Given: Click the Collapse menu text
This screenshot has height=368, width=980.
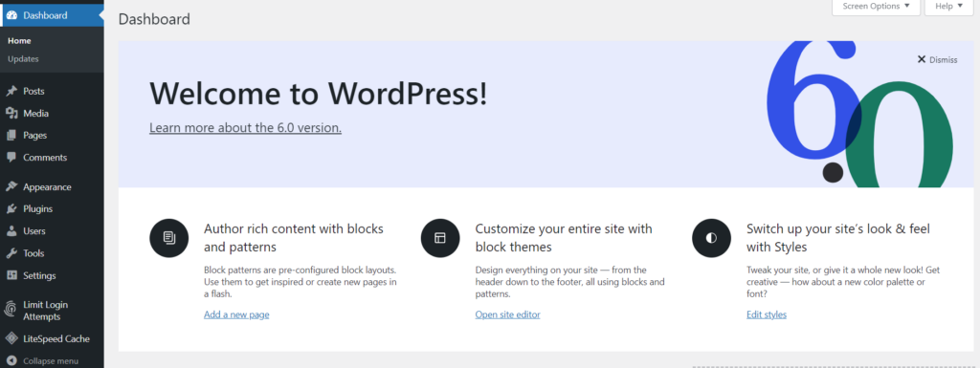Looking at the screenshot, I should point(51,360).
